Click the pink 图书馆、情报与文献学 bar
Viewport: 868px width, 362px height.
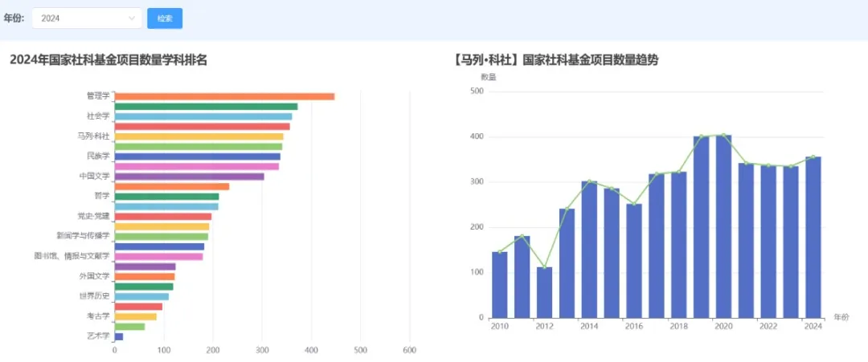pyautogui.click(x=158, y=257)
